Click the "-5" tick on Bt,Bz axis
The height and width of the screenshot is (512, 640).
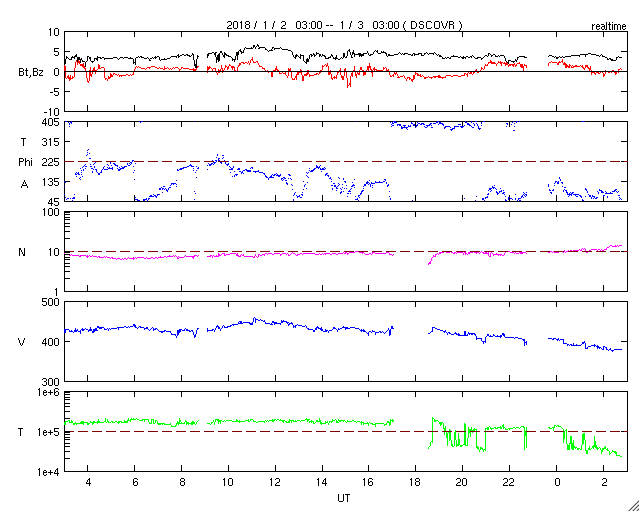pos(54,92)
